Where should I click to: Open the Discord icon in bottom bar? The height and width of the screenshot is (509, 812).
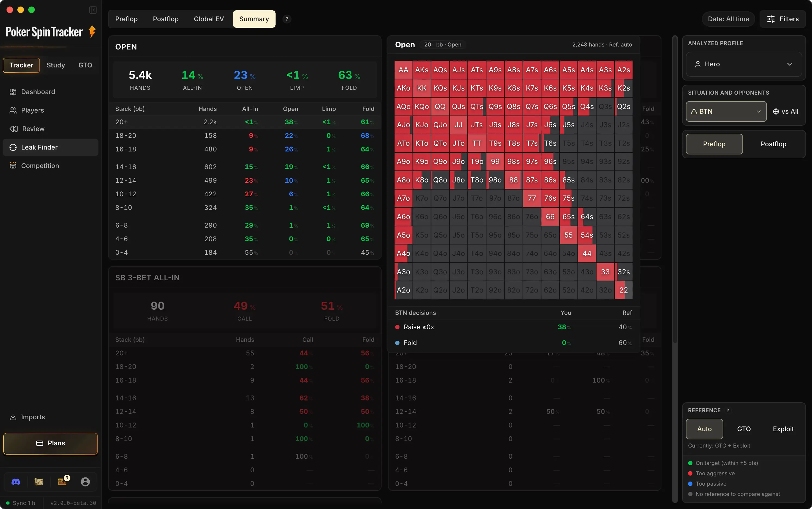coord(16,482)
